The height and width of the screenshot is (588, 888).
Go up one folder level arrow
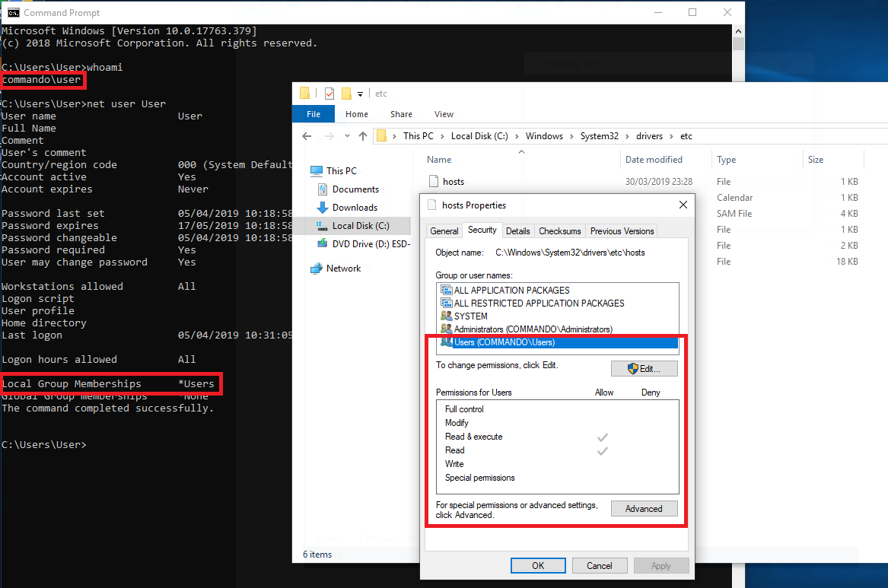pos(363,136)
